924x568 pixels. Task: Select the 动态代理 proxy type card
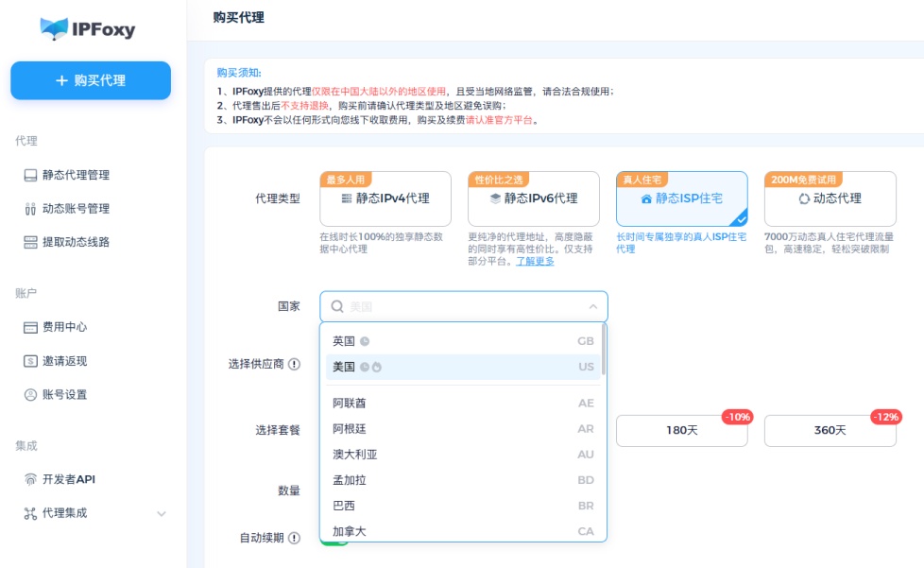pos(830,198)
